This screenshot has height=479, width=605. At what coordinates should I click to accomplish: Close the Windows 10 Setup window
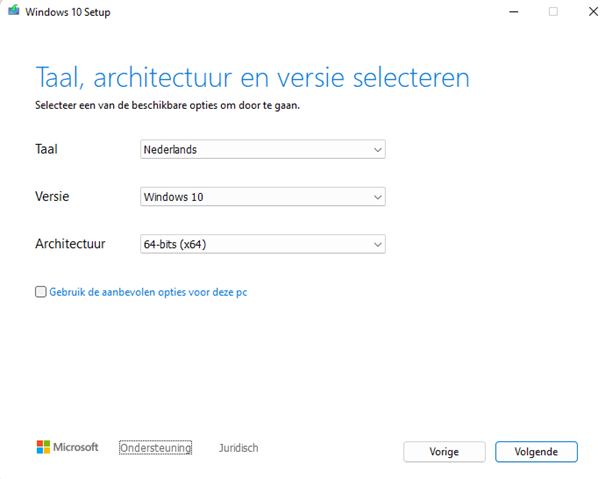click(593, 12)
